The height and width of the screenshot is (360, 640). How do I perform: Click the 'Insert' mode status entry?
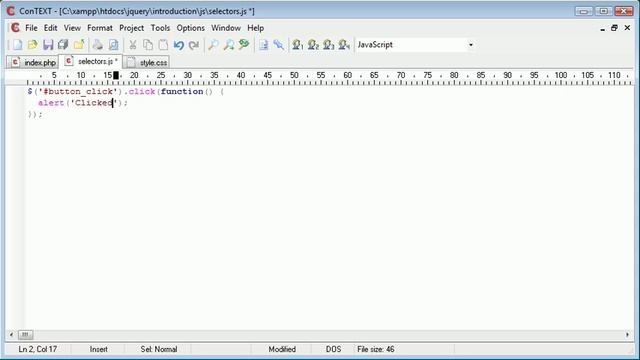click(98, 349)
